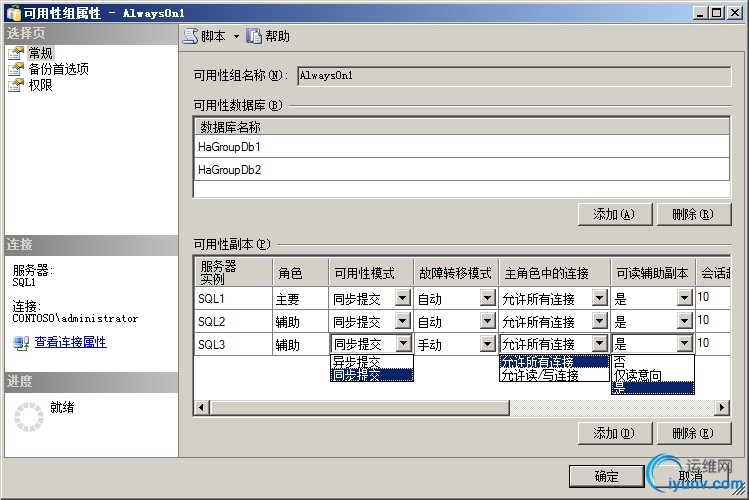The width and height of the screenshot is (749, 500).
Task: Open SQL2 可用性模式 dropdown
Action: 403,321
